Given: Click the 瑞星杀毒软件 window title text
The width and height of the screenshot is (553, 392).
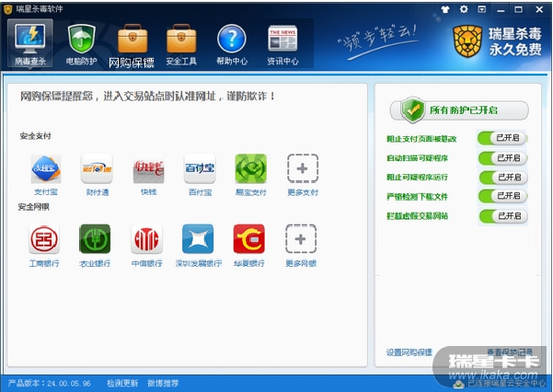Looking at the screenshot, I should pos(40,9).
